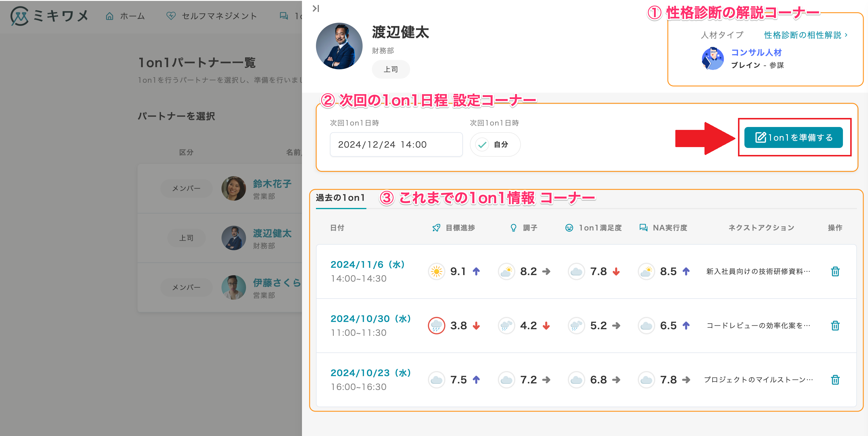The width and height of the screenshot is (868, 436).
Task: Delete the 2024/10/23 1on1 record
Action: tap(835, 380)
